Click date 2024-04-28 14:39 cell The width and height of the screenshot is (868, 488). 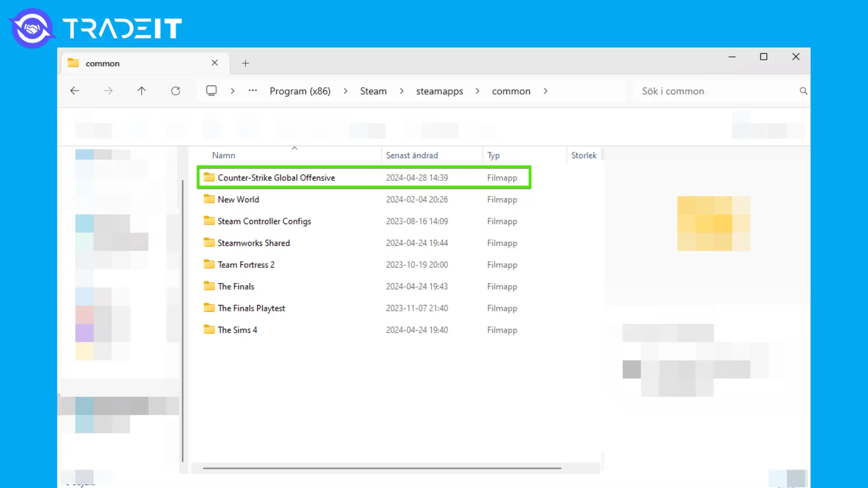[x=417, y=178]
